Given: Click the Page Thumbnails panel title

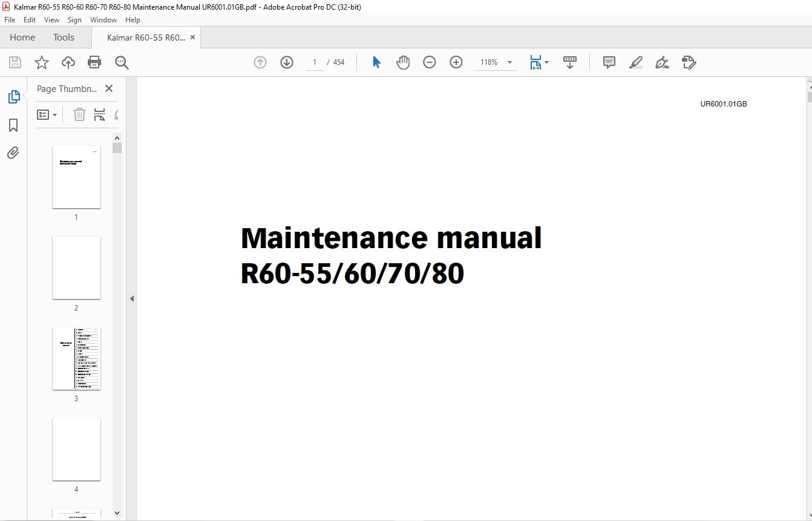Looking at the screenshot, I should click(67, 88).
